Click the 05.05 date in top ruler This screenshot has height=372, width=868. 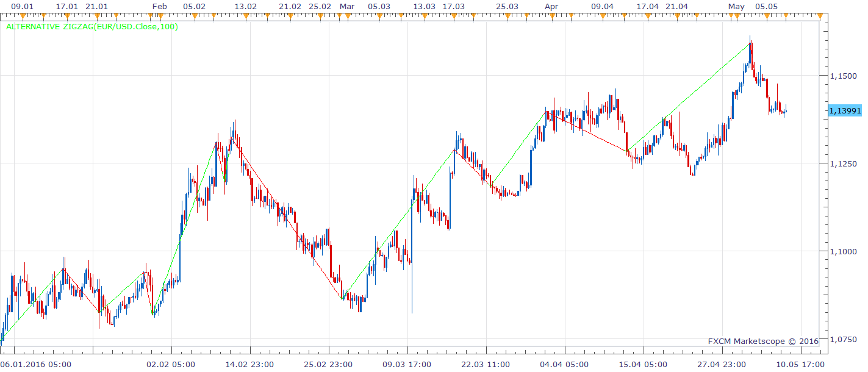(x=767, y=5)
